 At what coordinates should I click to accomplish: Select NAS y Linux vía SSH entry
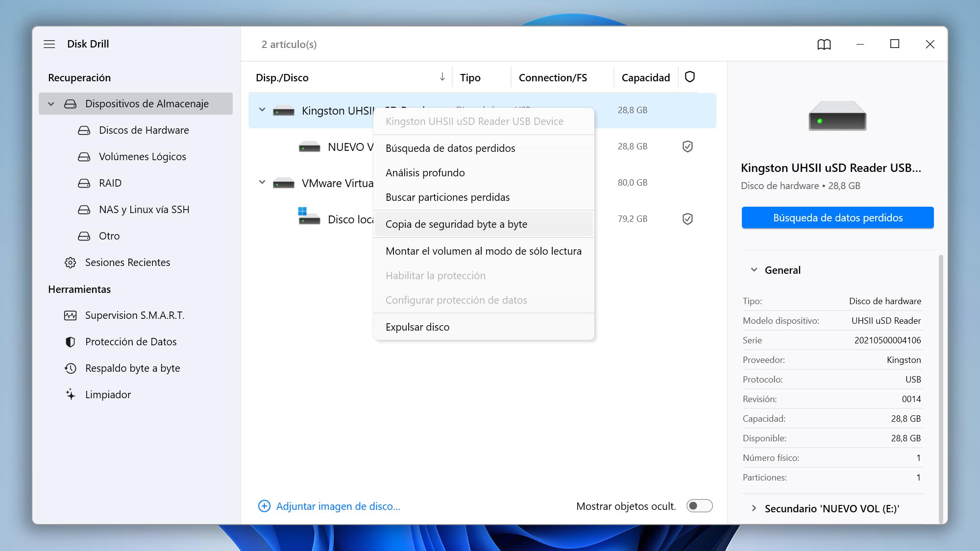click(x=135, y=210)
